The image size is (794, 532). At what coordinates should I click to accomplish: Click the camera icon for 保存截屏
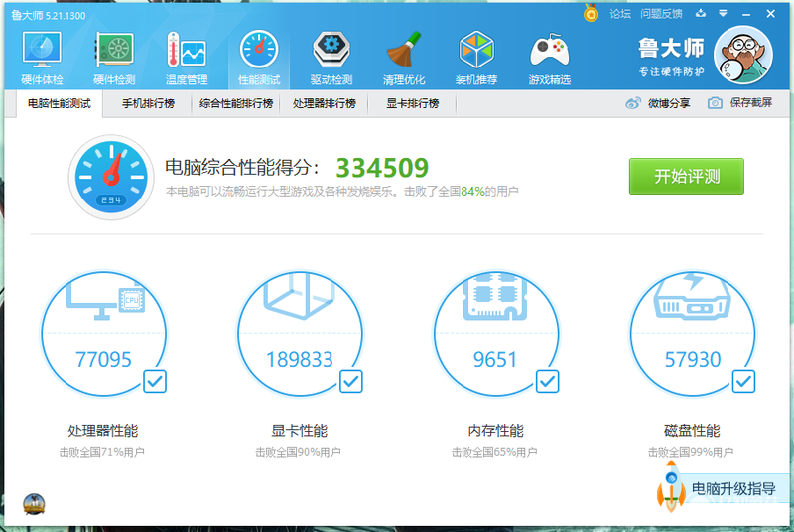coord(715,103)
